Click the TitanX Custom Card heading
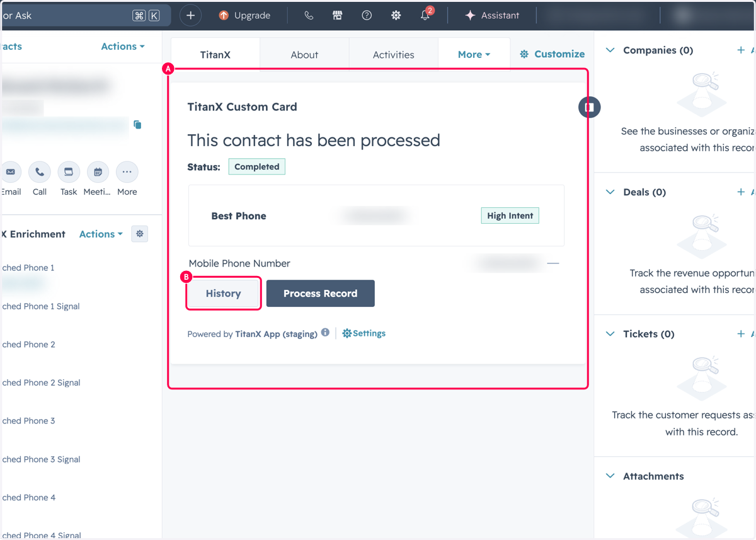756x540 pixels. [x=243, y=107]
